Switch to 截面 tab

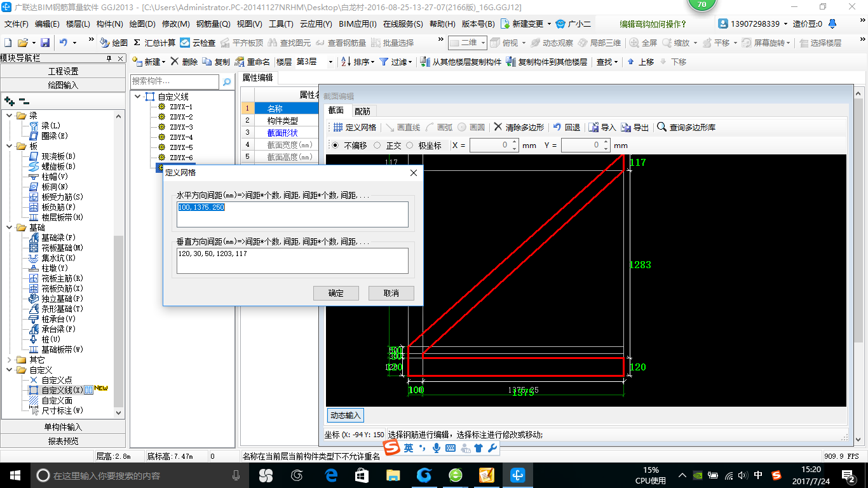[336, 111]
